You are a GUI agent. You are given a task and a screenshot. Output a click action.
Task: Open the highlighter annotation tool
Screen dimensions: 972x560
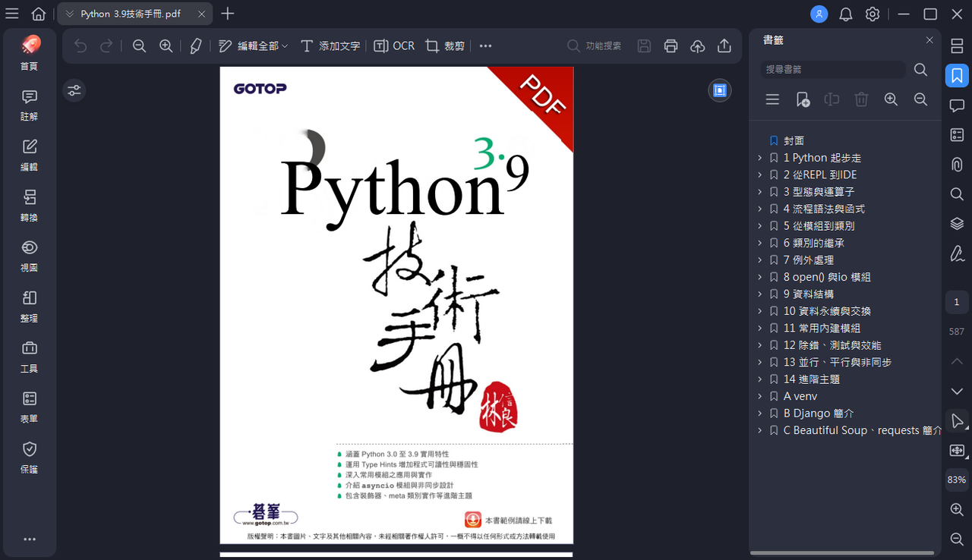195,46
